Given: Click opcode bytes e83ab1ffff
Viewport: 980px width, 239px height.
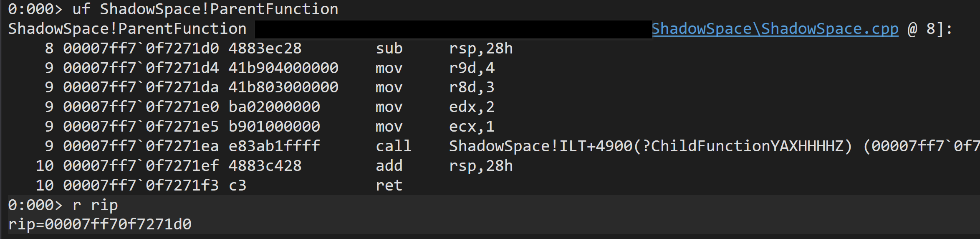Looking at the screenshot, I should pos(274,146).
